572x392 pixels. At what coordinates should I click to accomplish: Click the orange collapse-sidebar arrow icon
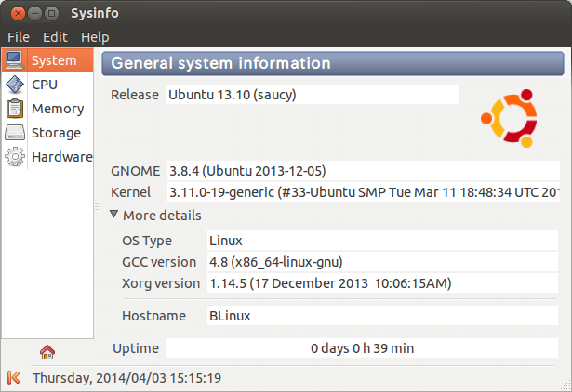tap(13, 377)
